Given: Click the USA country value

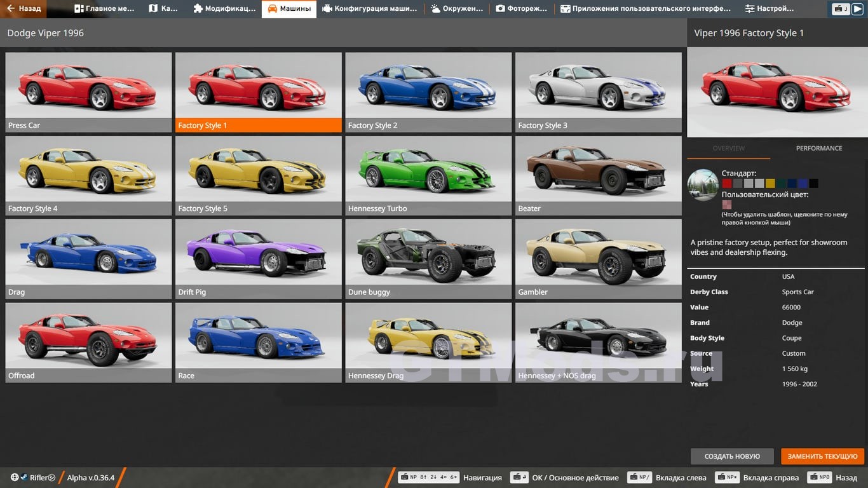Looking at the screenshot, I should (788, 276).
